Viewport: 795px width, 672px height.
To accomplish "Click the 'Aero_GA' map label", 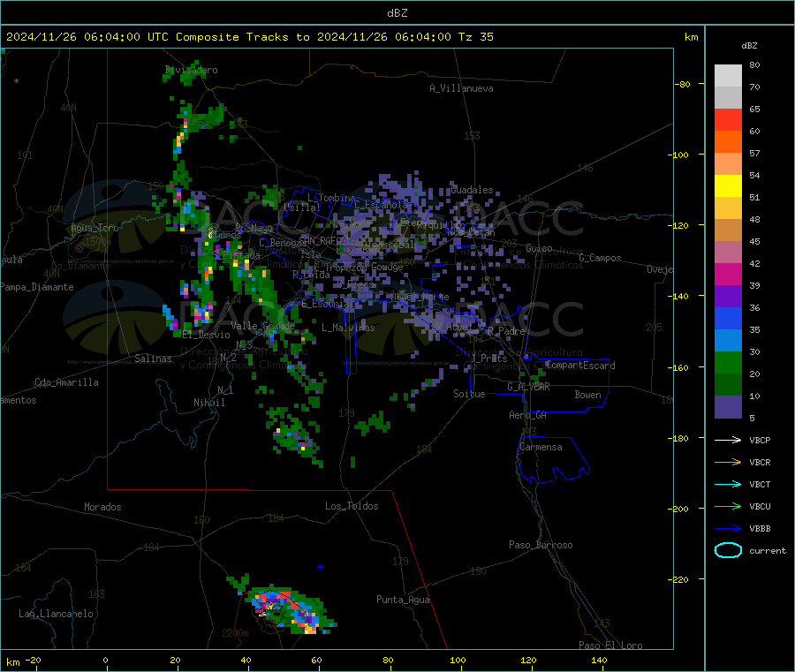I will coord(528,415).
